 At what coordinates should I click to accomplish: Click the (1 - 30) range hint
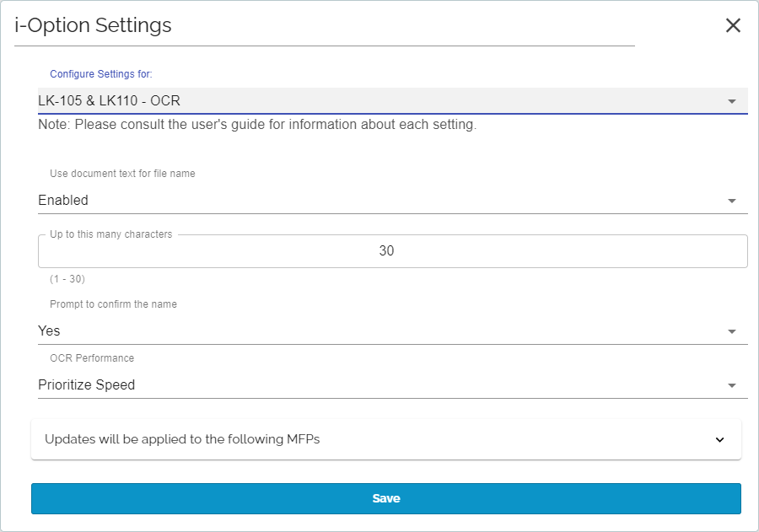coord(67,279)
